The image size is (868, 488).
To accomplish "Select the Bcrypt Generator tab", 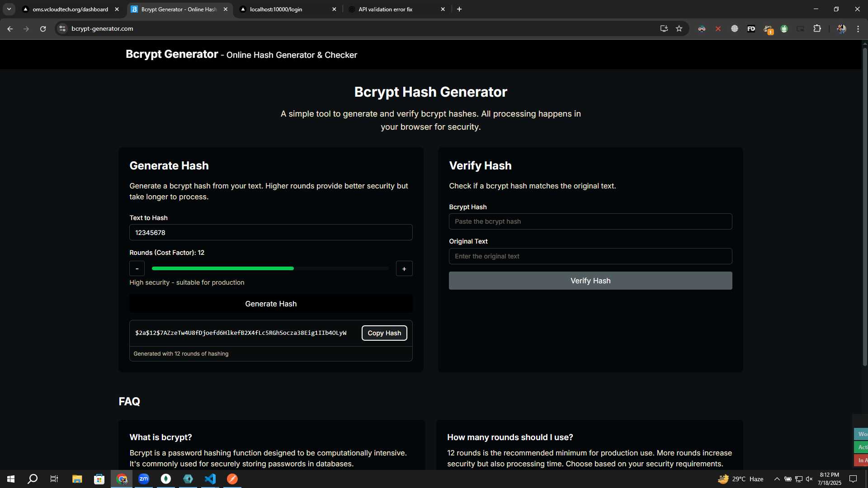I will click(179, 9).
